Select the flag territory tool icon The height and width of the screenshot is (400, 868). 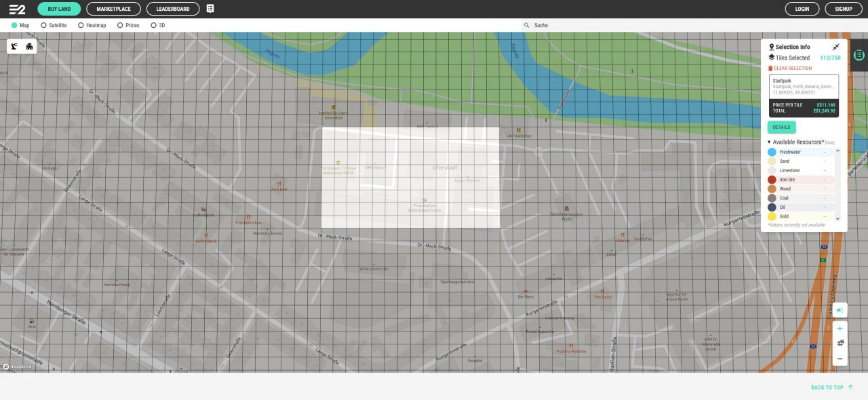15,46
